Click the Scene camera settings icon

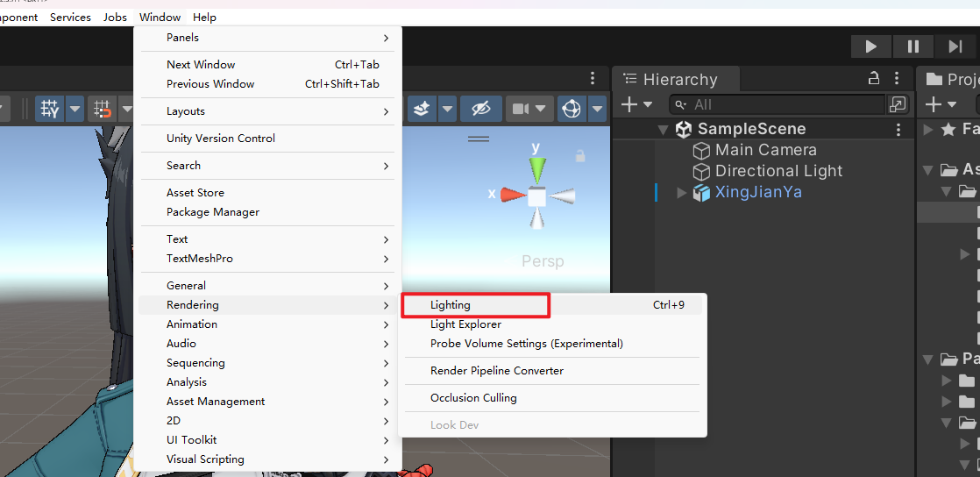[522, 109]
